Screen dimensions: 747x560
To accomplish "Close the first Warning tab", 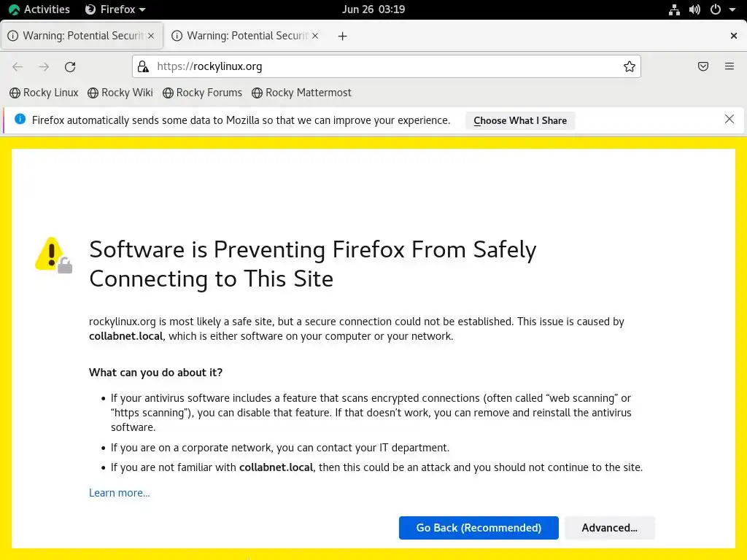I will click(x=151, y=36).
